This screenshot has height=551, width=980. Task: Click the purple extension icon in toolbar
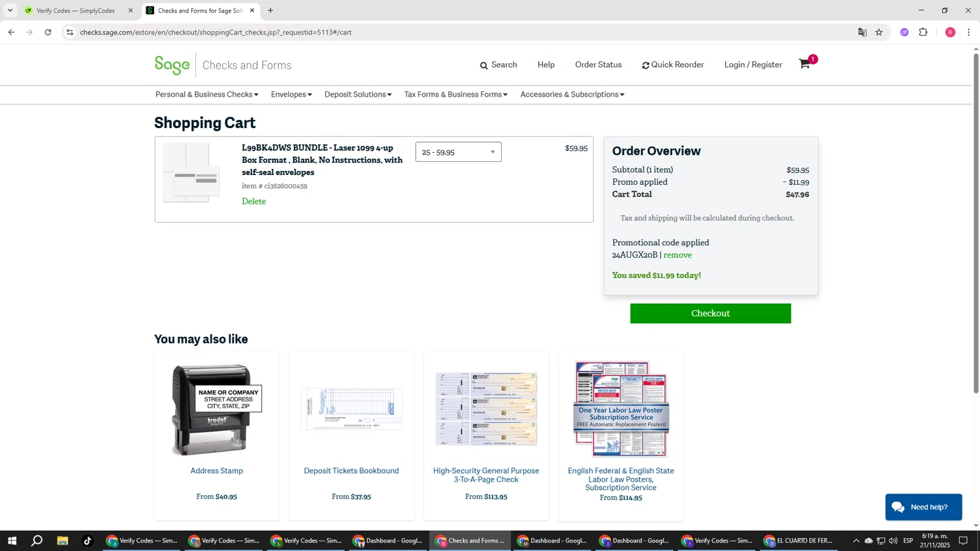(x=904, y=32)
